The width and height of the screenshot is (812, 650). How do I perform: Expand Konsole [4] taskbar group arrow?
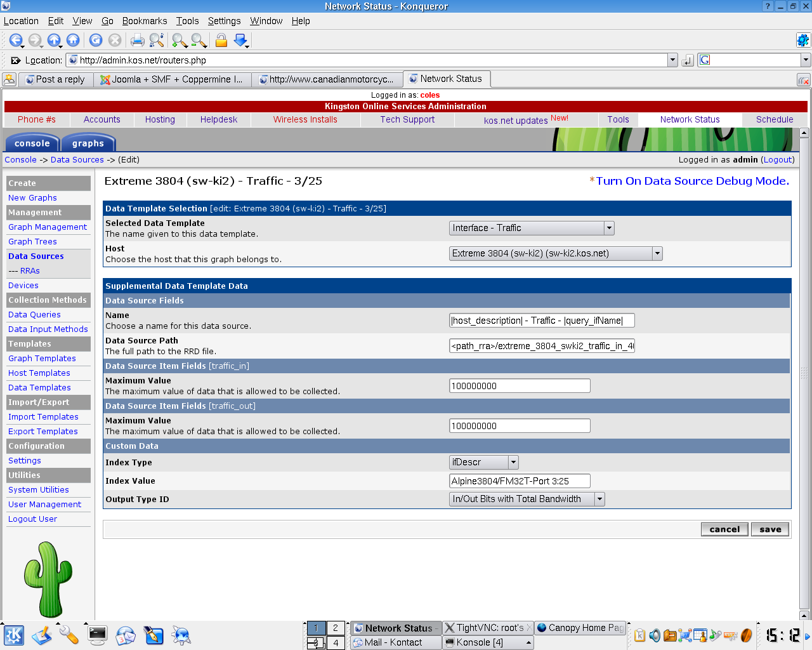[528, 642]
